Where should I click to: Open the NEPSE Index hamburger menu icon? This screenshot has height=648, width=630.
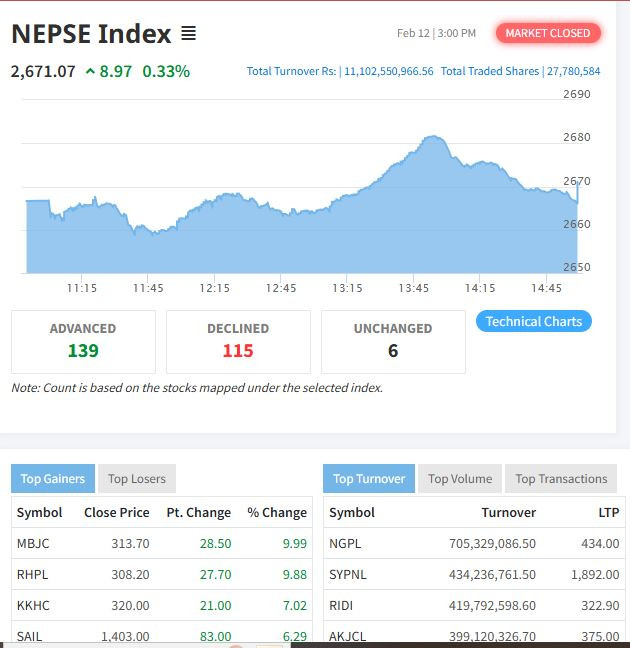[x=188, y=34]
